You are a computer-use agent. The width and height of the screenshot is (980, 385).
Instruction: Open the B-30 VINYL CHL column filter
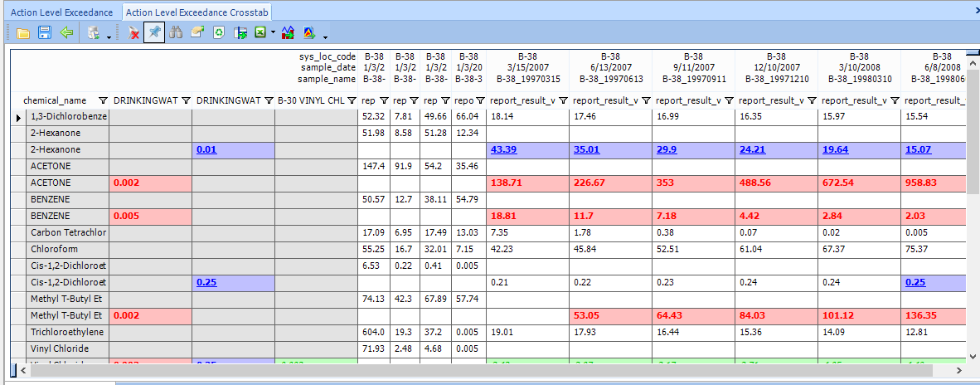click(x=351, y=100)
